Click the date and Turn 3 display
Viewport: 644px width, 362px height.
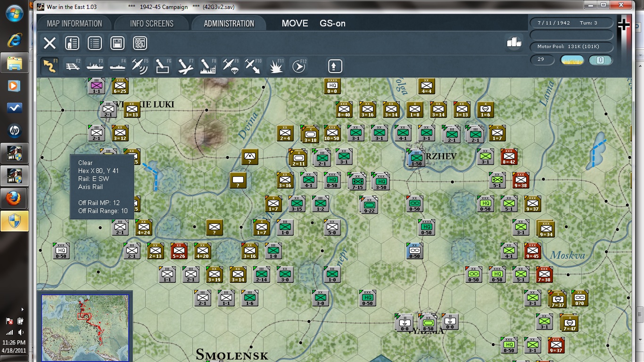pos(571,23)
